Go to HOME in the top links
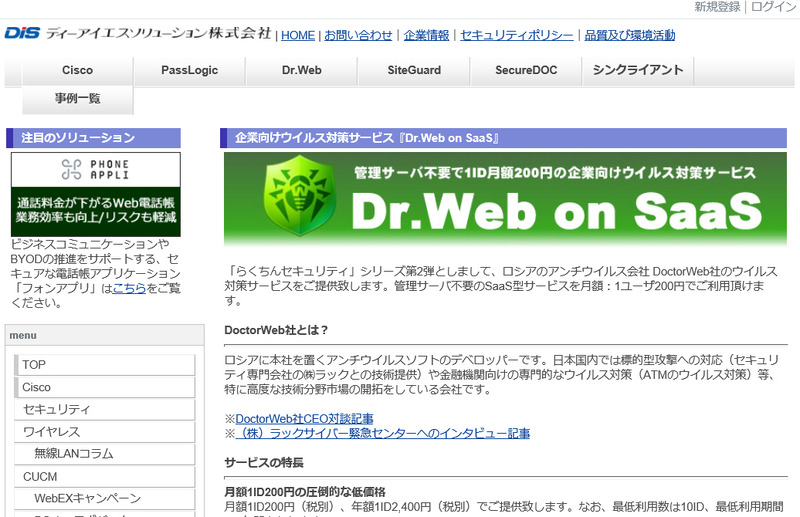Image resolution: width=800 pixels, height=517 pixels. click(297, 35)
